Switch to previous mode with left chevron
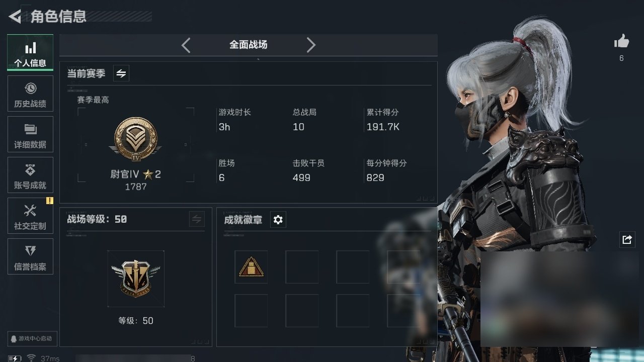644x362 pixels. click(186, 45)
